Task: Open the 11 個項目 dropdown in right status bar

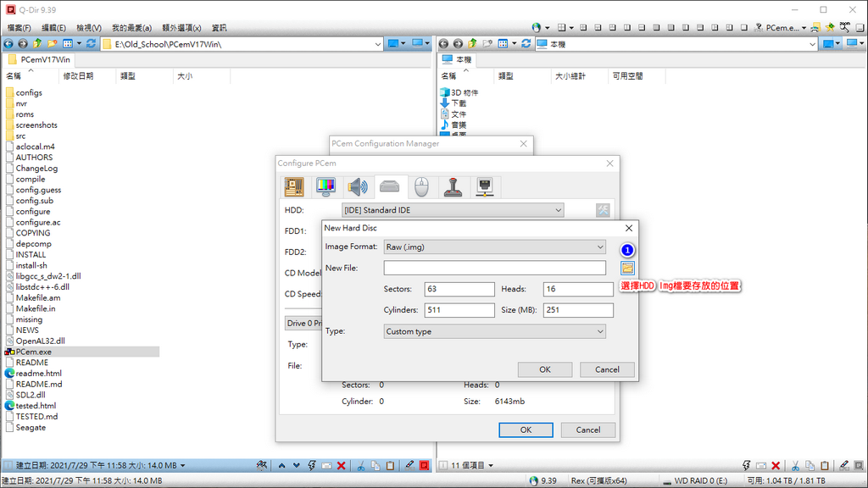Action: (x=491, y=466)
